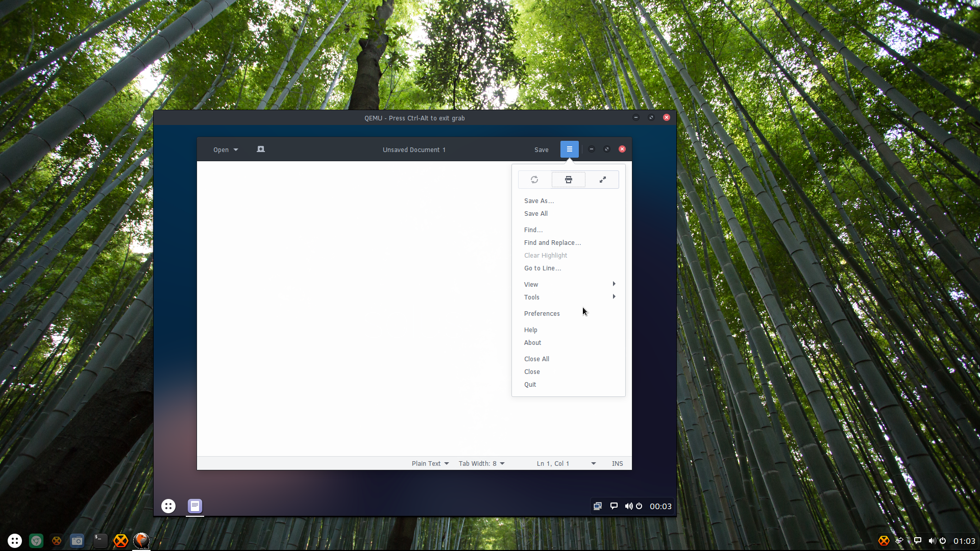980x551 pixels.
Task: Launch the Chromium browser from host dock
Action: coord(36,541)
